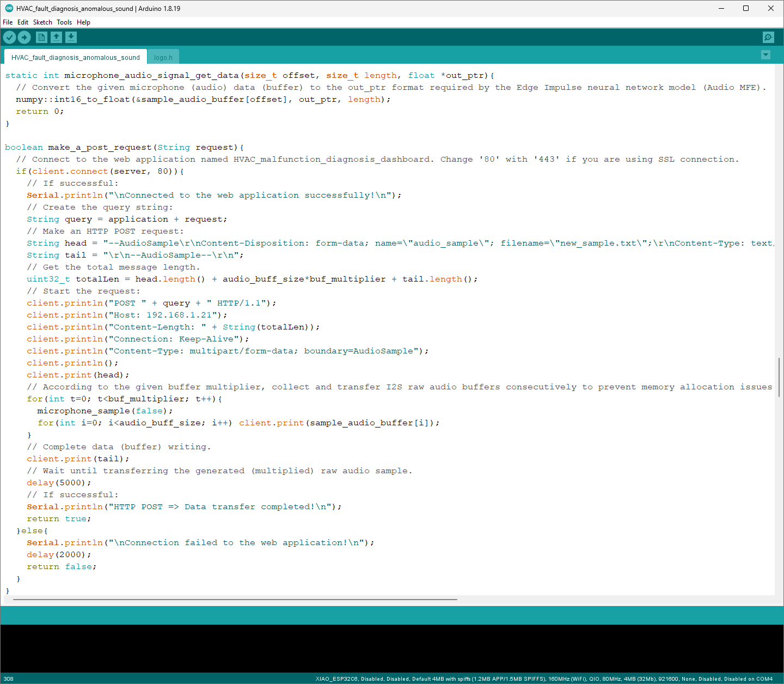Create a new sketch with the New icon
The image size is (784, 684).
click(x=41, y=37)
